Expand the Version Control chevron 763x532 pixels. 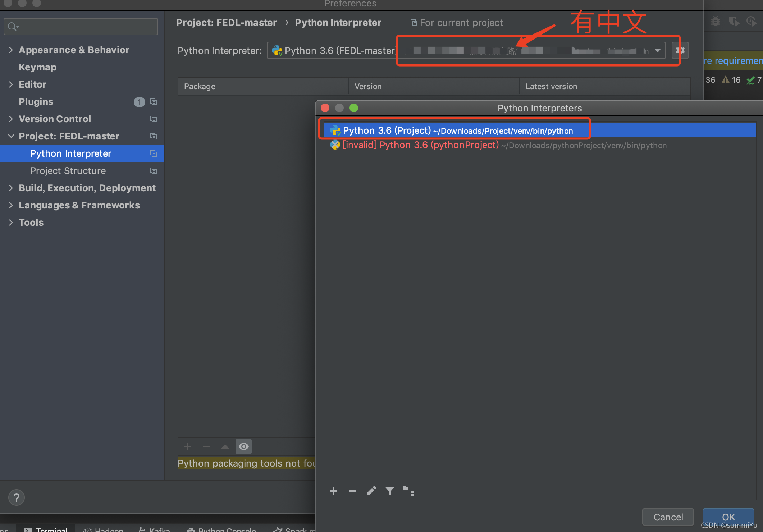11,119
